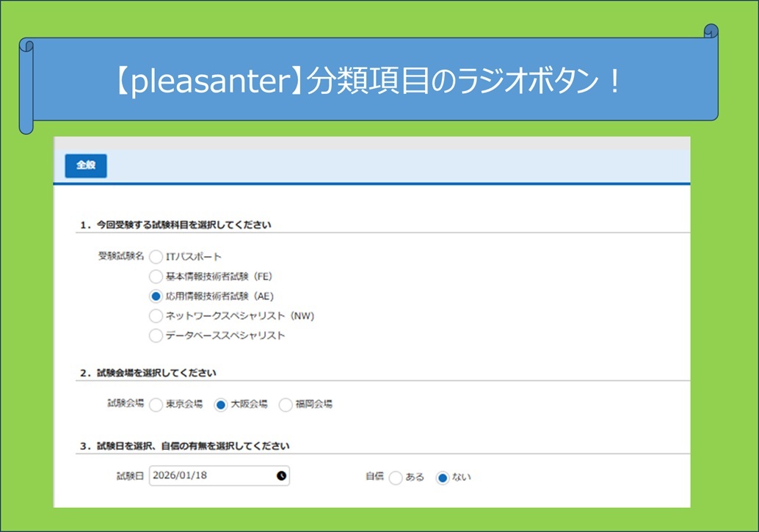The width and height of the screenshot is (759, 532).
Task: Click the 試験日 date input field
Action: click(x=211, y=475)
